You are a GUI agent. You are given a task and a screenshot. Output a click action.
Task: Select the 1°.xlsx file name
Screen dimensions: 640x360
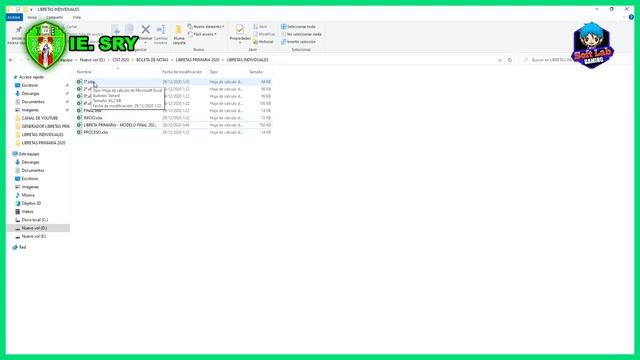pos(89,82)
